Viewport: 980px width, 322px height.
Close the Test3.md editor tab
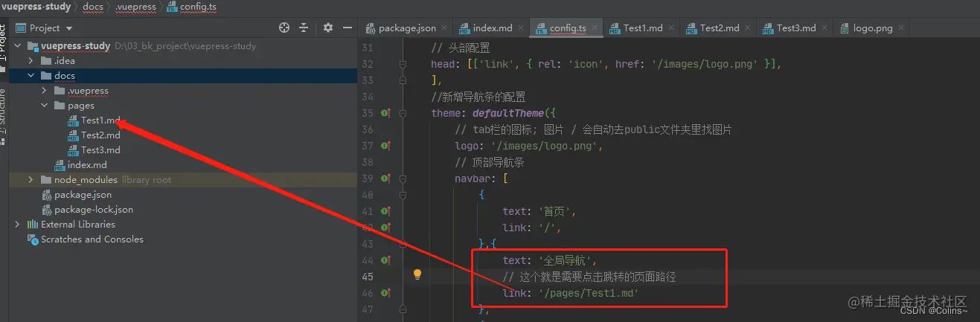point(824,28)
